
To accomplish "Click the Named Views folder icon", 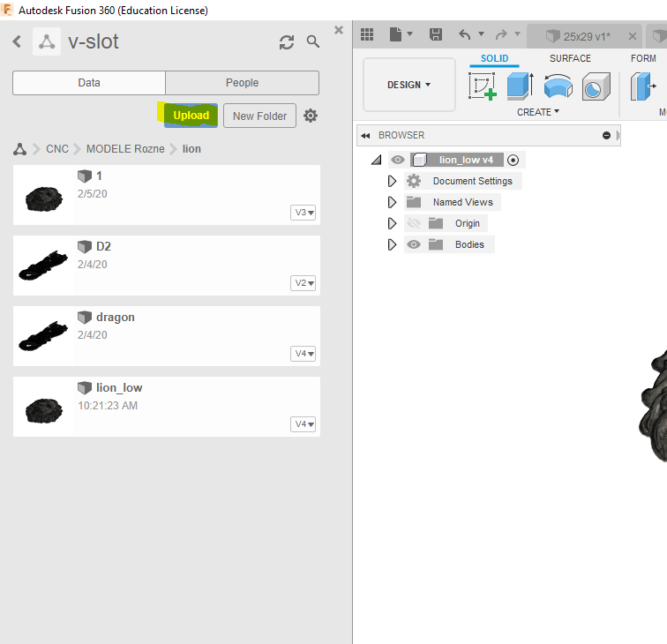I will pyautogui.click(x=414, y=202).
